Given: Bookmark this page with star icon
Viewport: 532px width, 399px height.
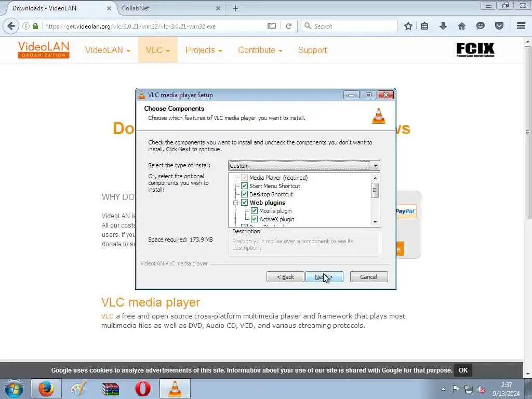Looking at the screenshot, I should tap(408, 26).
